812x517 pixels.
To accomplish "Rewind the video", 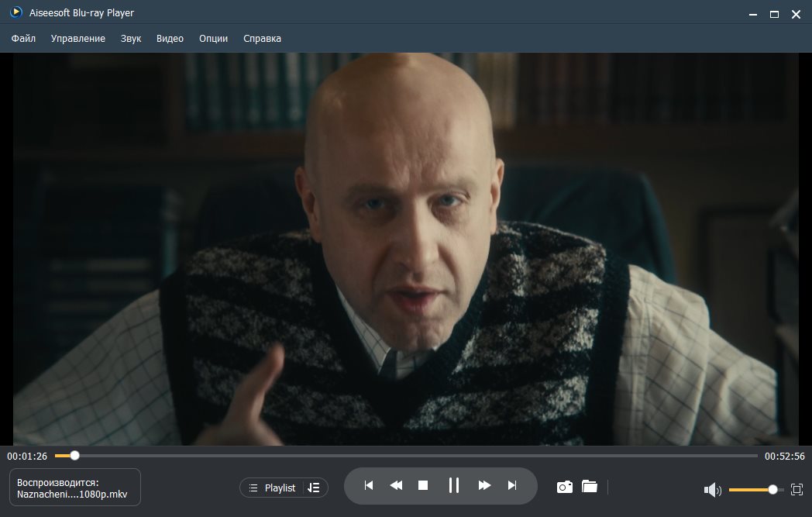I will pyautogui.click(x=396, y=486).
